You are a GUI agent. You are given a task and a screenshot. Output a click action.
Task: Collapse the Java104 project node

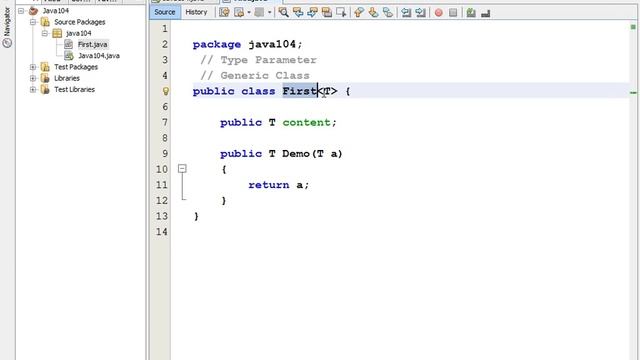pyautogui.click(x=21, y=11)
